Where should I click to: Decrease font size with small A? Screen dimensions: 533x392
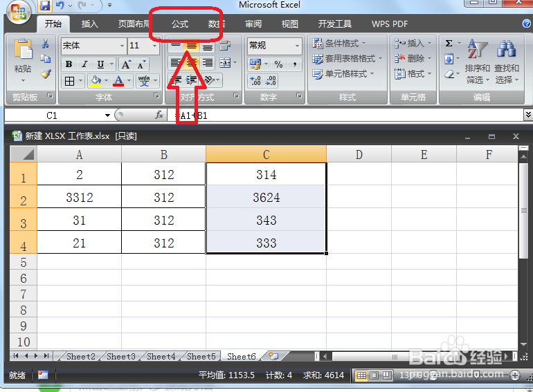(x=141, y=64)
